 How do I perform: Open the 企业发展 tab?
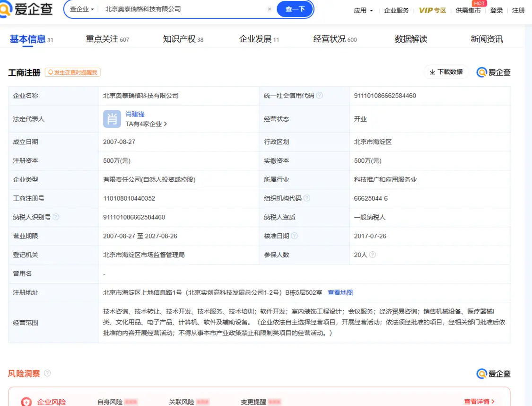pyautogui.click(x=259, y=39)
